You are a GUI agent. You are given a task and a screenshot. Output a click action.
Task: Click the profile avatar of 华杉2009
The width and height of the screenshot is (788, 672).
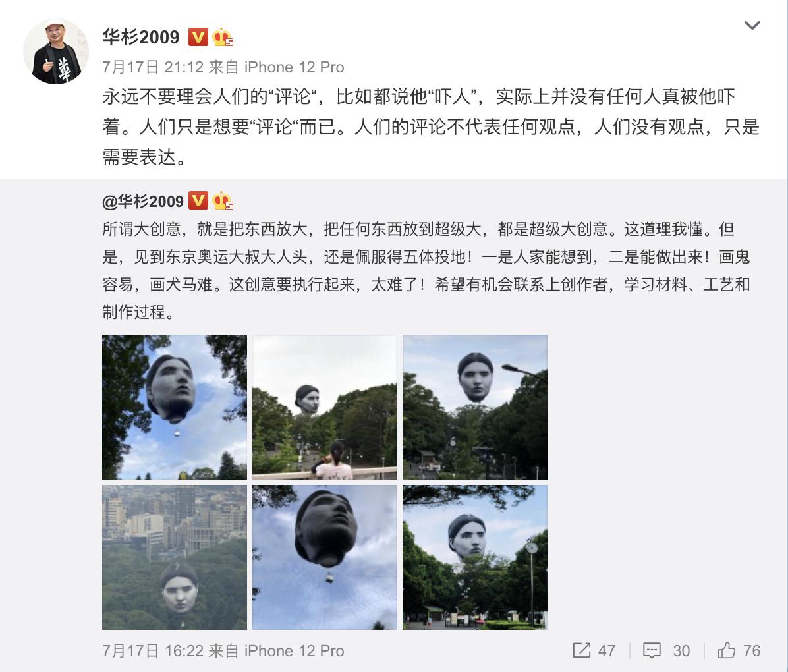[x=56, y=51]
